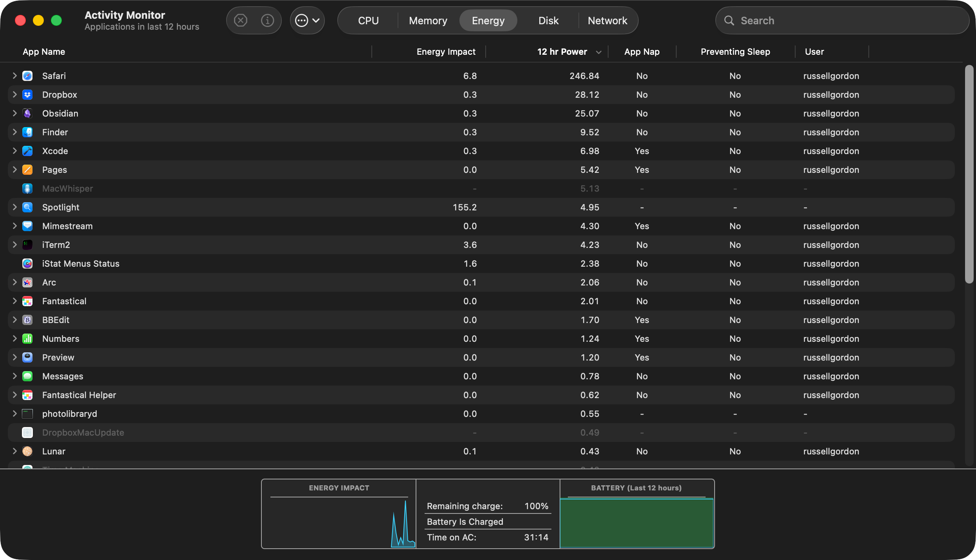
Task: Click the Obsidian app icon
Action: click(27, 113)
